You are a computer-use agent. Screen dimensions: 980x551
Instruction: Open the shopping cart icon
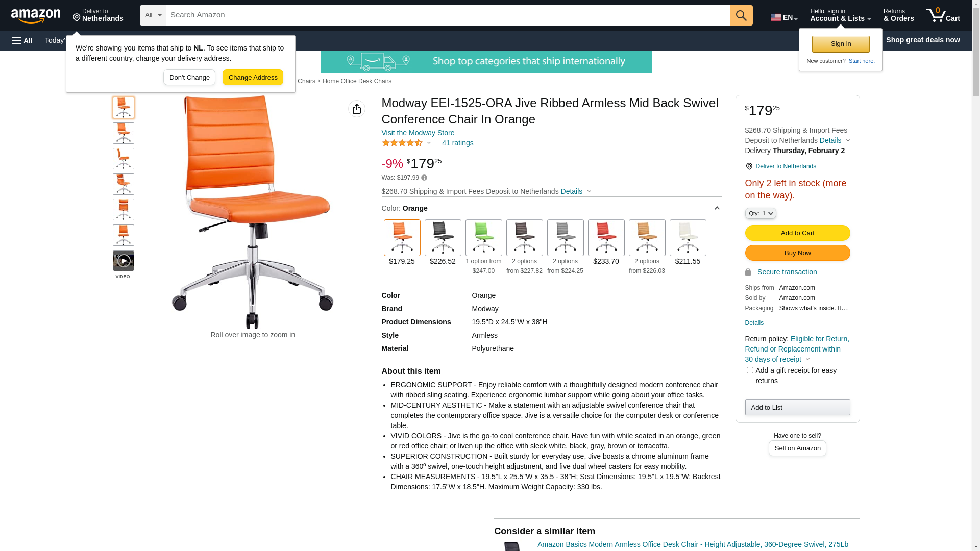(943, 15)
